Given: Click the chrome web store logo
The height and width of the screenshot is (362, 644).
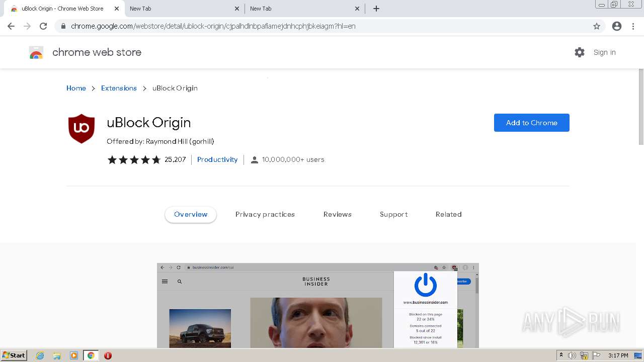Looking at the screenshot, I should [36, 52].
